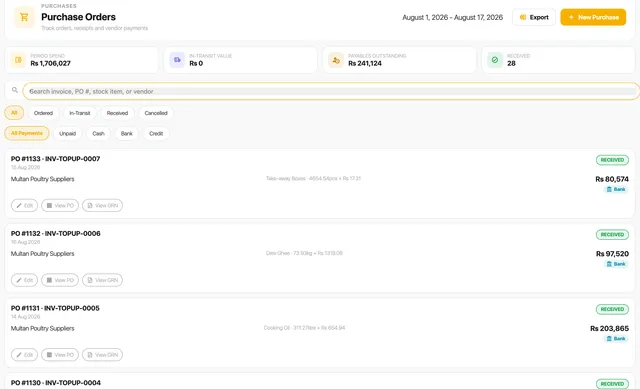The width and height of the screenshot is (640, 389).
Task: Filter by Received status
Action: point(117,113)
